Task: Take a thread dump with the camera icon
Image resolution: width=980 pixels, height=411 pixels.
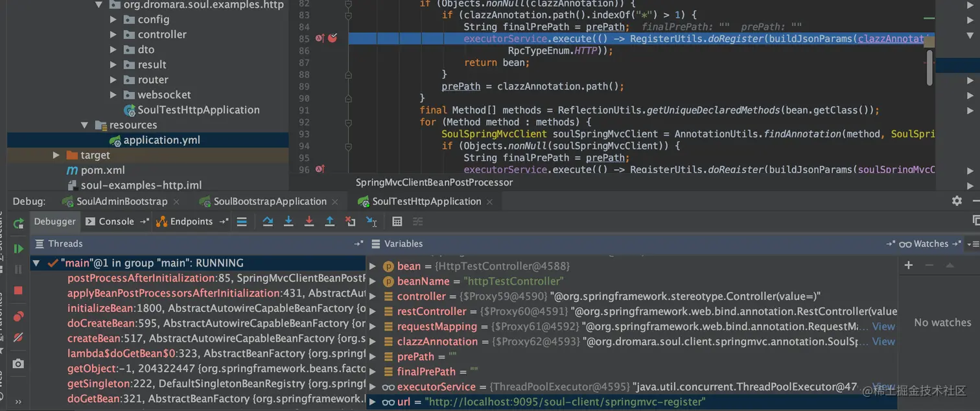Action: 18,364
